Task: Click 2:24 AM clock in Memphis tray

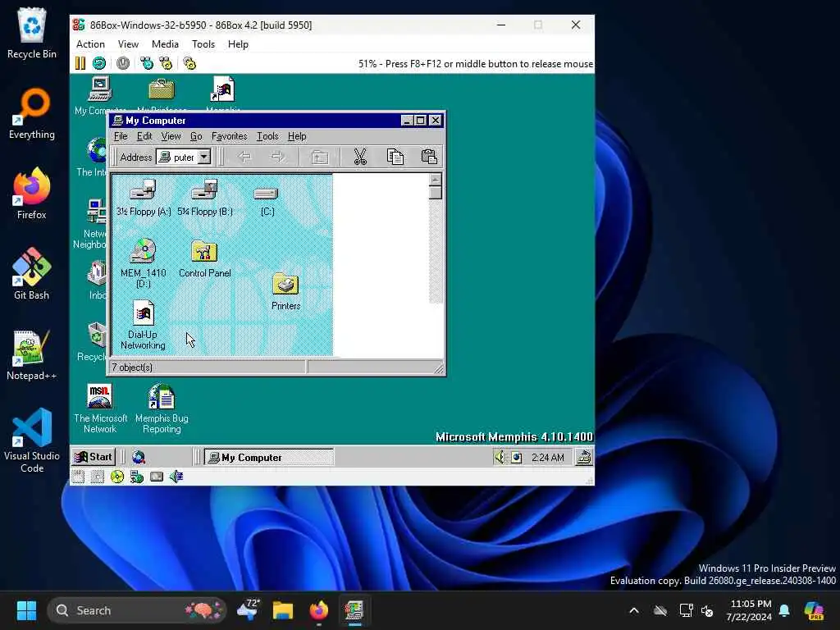Action: pos(547,458)
